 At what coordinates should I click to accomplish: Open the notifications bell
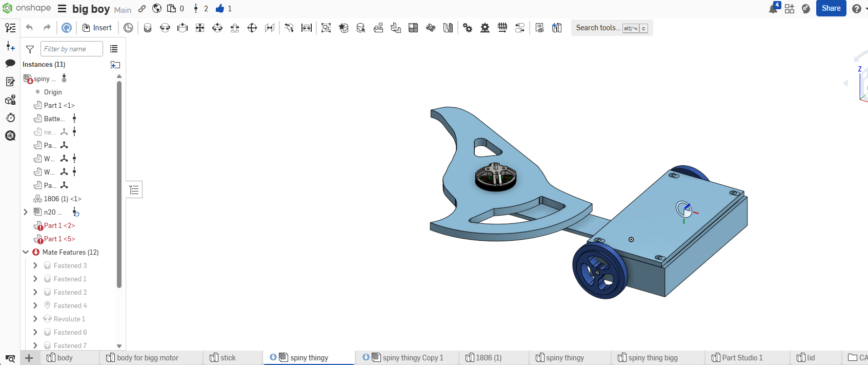[x=773, y=9]
